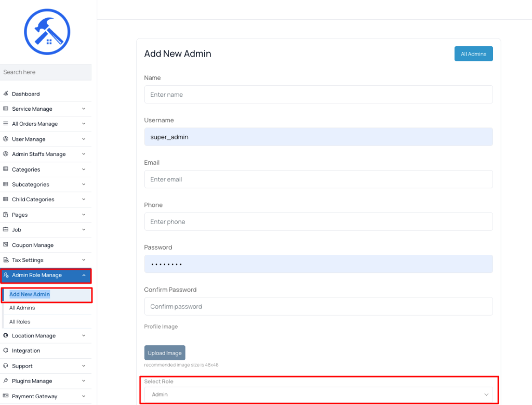Focus the Confirm Password field

(x=318, y=306)
